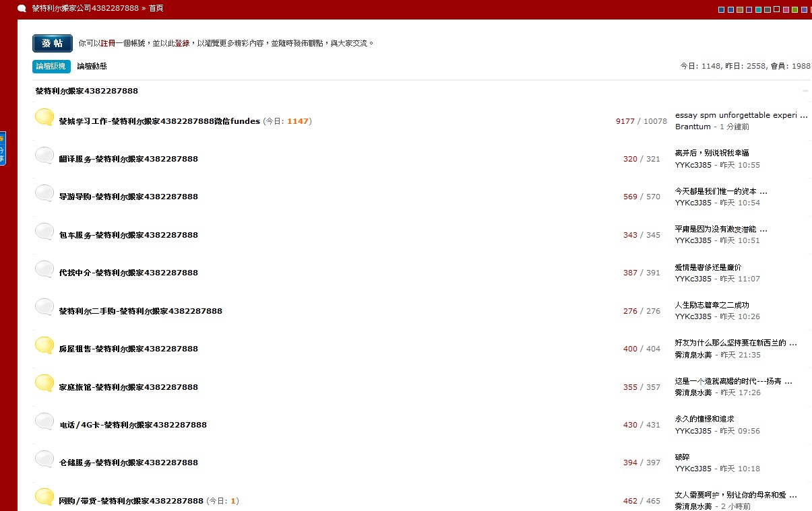
Task: Click the 註冊 register link
Action: pos(108,43)
